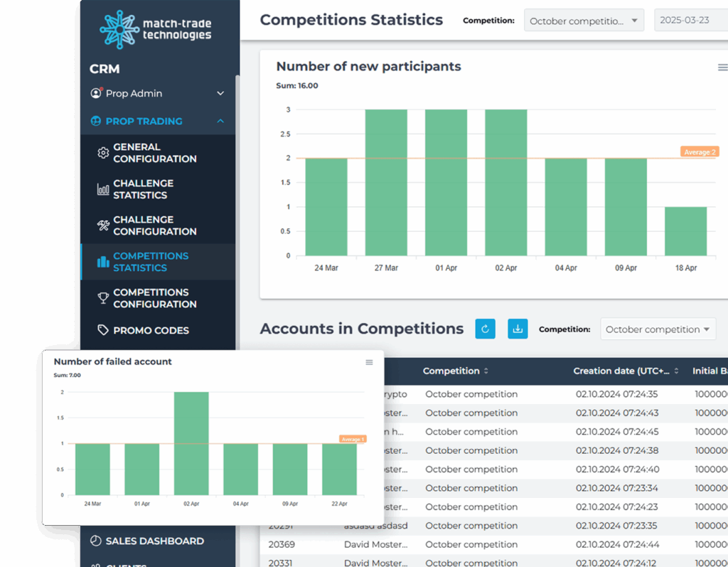Click the Challenge Statistics bar-chart icon
The height and width of the screenshot is (567, 728).
point(102,189)
